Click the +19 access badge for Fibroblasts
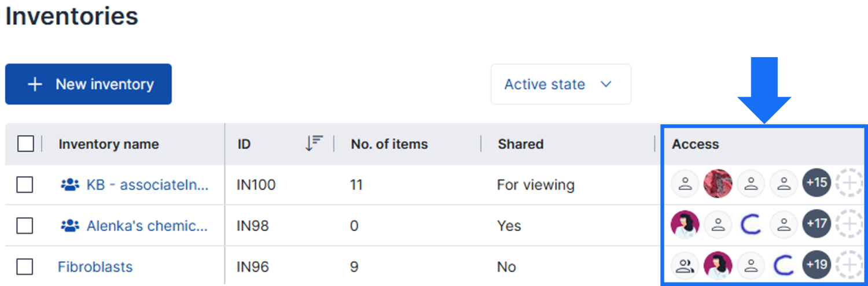Screen dimensions: 868x286 (816, 265)
